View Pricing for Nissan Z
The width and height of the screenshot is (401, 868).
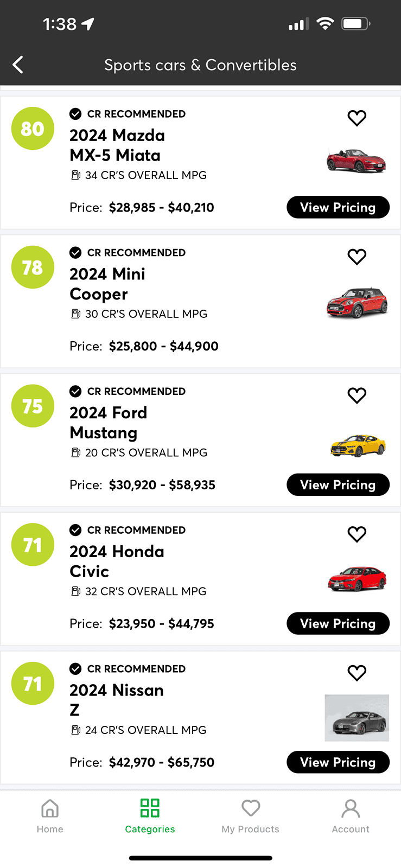pos(338,762)
